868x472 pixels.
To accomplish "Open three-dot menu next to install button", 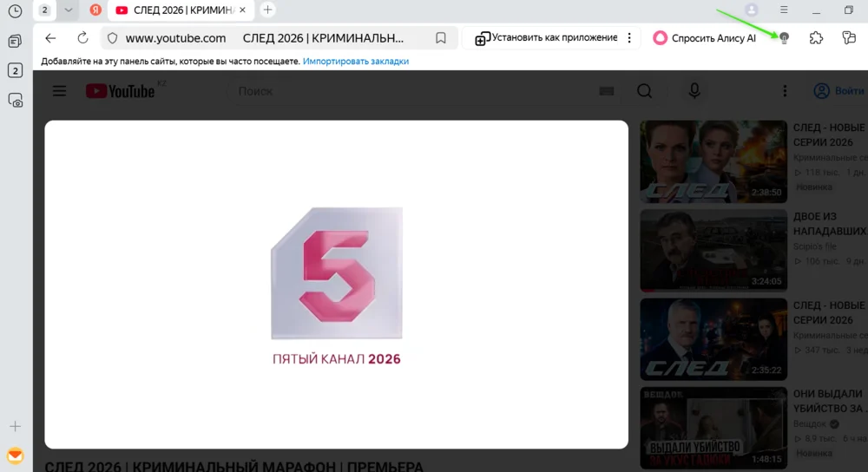I will click(629, 38).
